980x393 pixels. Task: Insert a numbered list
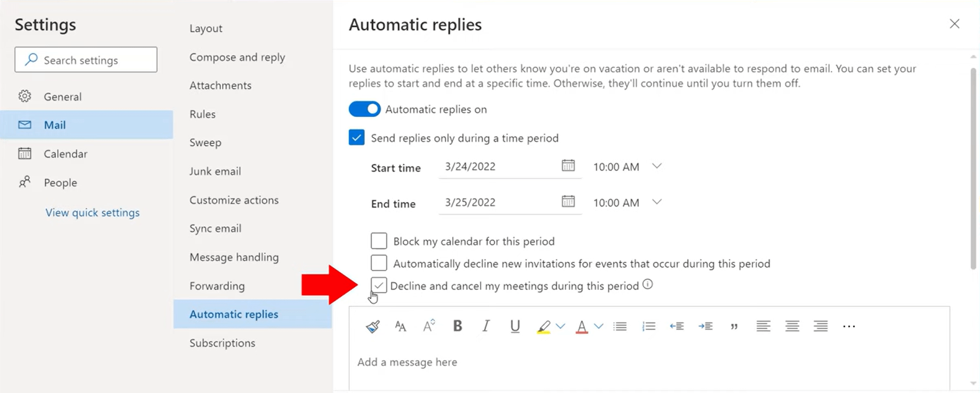(x=649, y=326)
